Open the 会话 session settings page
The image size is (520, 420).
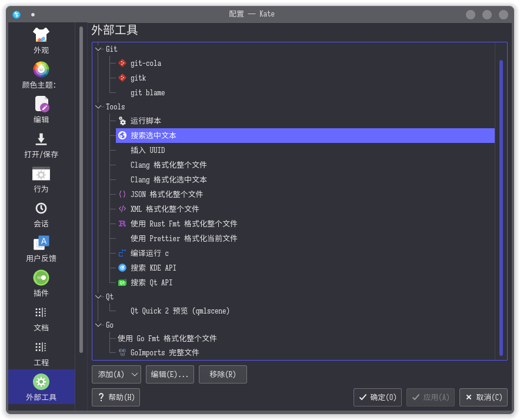point(41,215)
